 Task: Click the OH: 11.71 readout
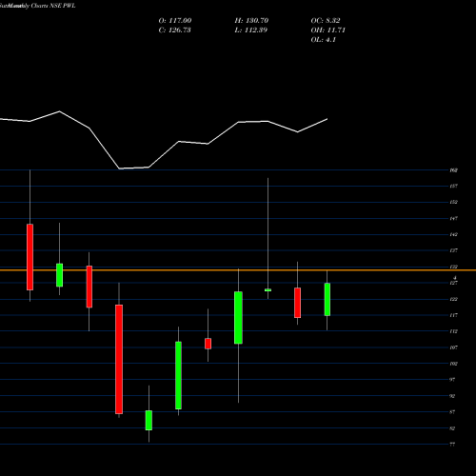(327, 30)
